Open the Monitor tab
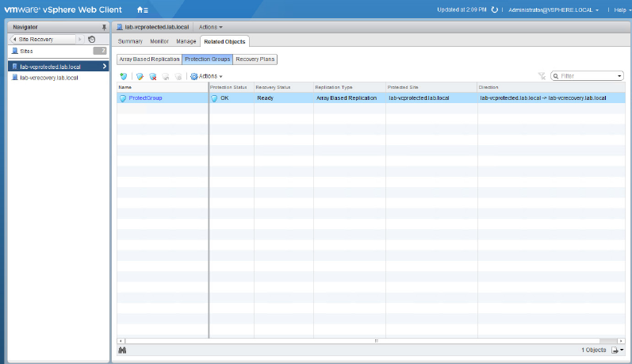Viewport: 632px width, 364px height. [159, 41]
